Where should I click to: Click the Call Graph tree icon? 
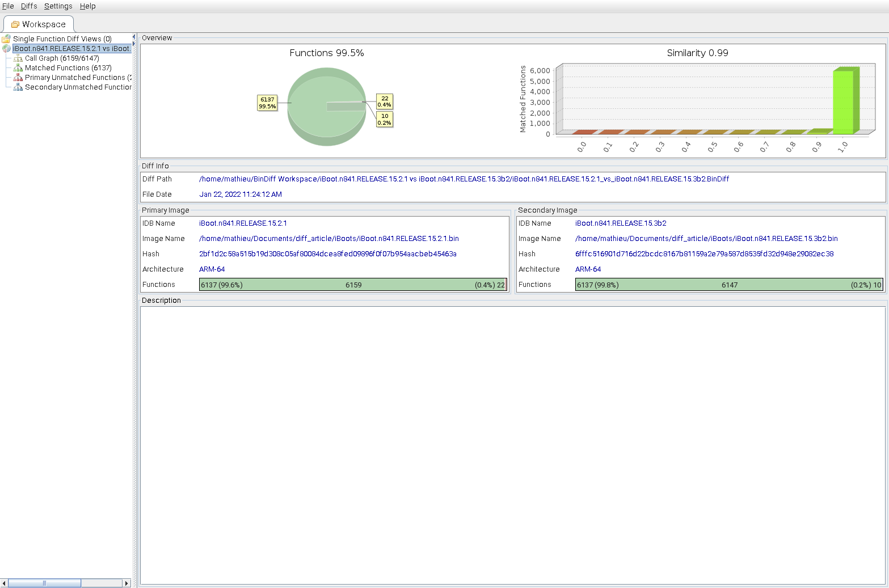point(18,58)
